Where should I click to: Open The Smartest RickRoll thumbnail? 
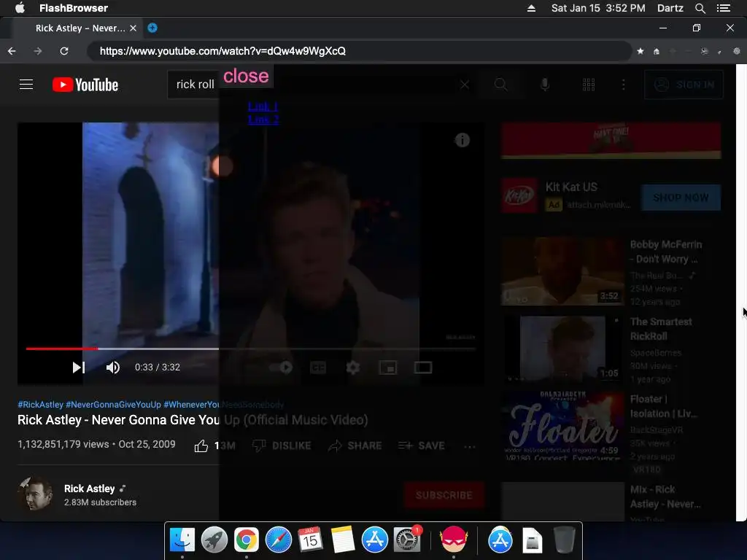click(562, 349)
